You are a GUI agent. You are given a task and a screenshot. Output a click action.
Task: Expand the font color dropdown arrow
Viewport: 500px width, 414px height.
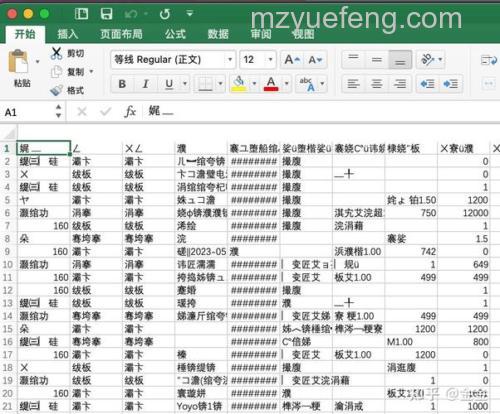pyautogui.click(x=286, y=84)
